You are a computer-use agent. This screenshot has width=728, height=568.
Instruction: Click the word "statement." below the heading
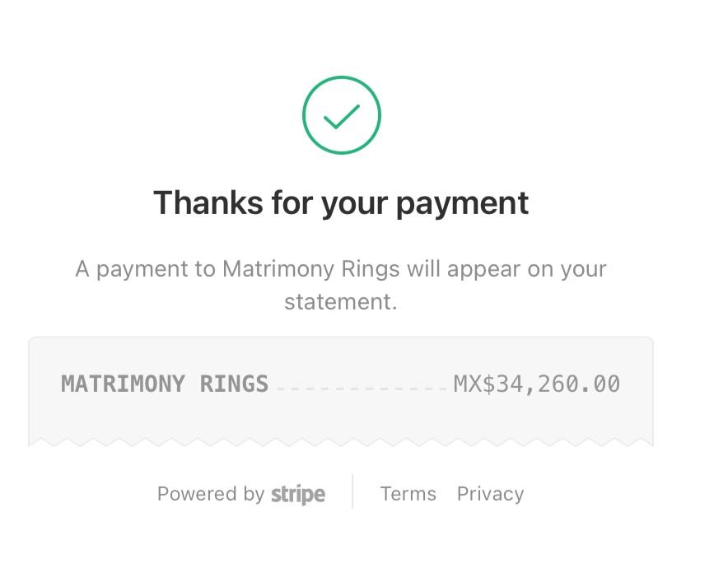341,302
